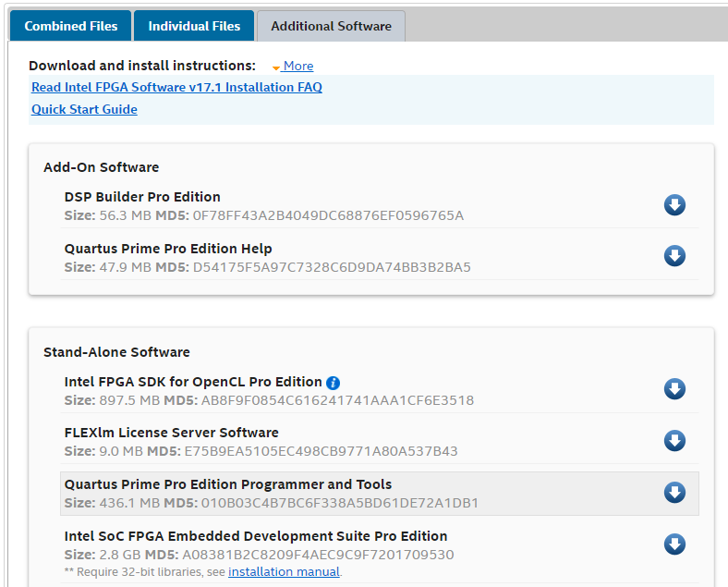Click the DSP Builder Pro Edition title

[x=142, y=197]
